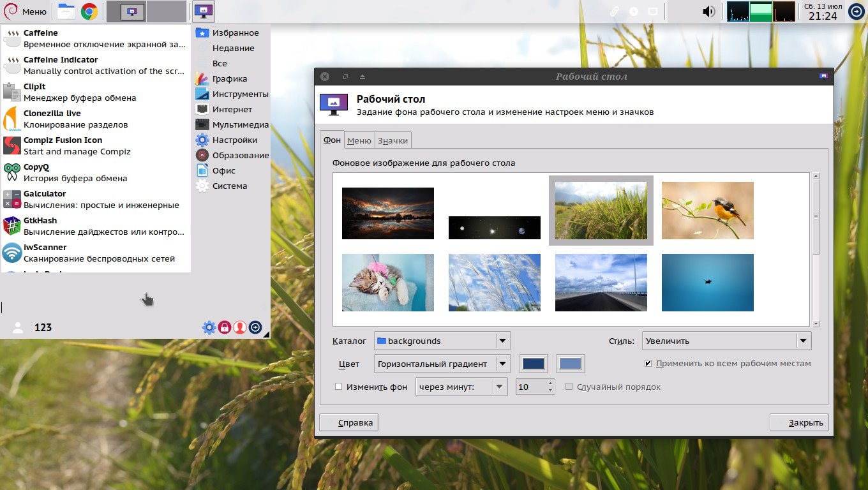Open the 'Цвет' gradient type dropdown
The height and width of the screenshot is (490, 868).
[x=442, y=364]
